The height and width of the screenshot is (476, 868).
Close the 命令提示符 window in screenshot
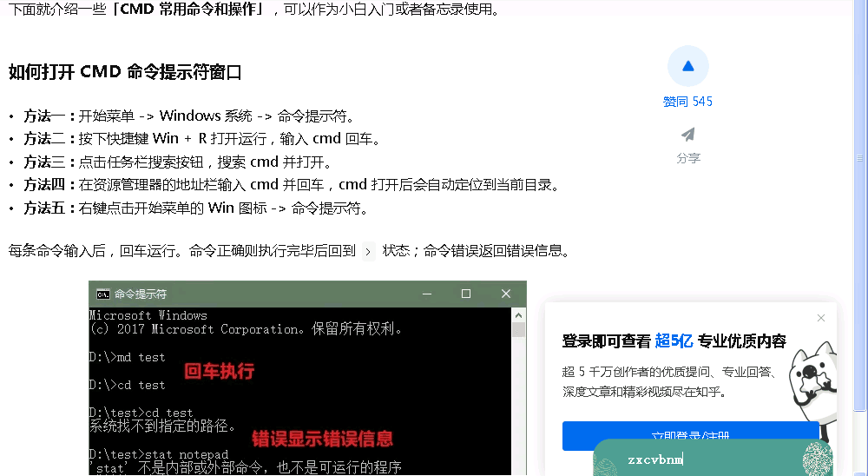[x=506, y=294]
